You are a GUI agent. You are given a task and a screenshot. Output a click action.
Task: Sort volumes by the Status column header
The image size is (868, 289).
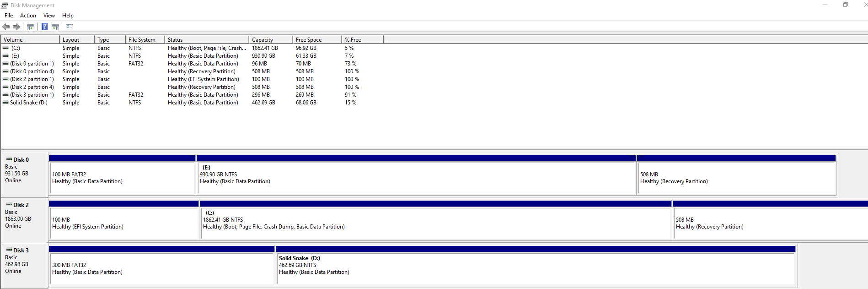[207, 40]
